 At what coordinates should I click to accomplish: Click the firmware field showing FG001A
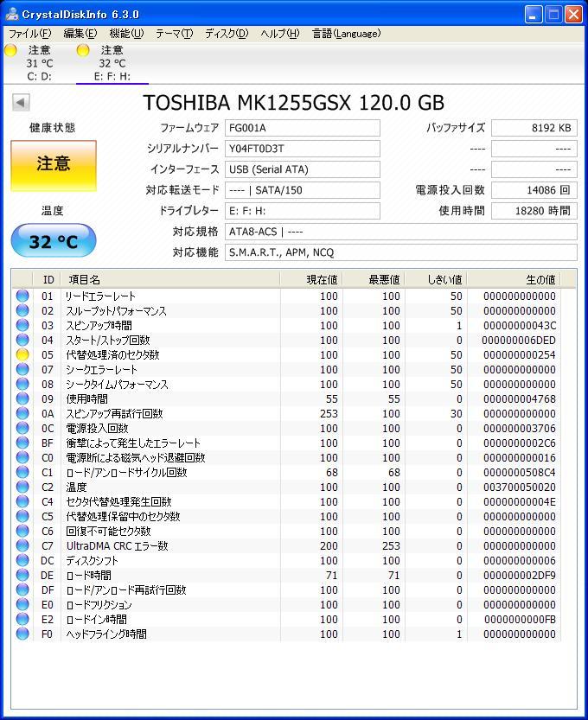tap(303, 128)
